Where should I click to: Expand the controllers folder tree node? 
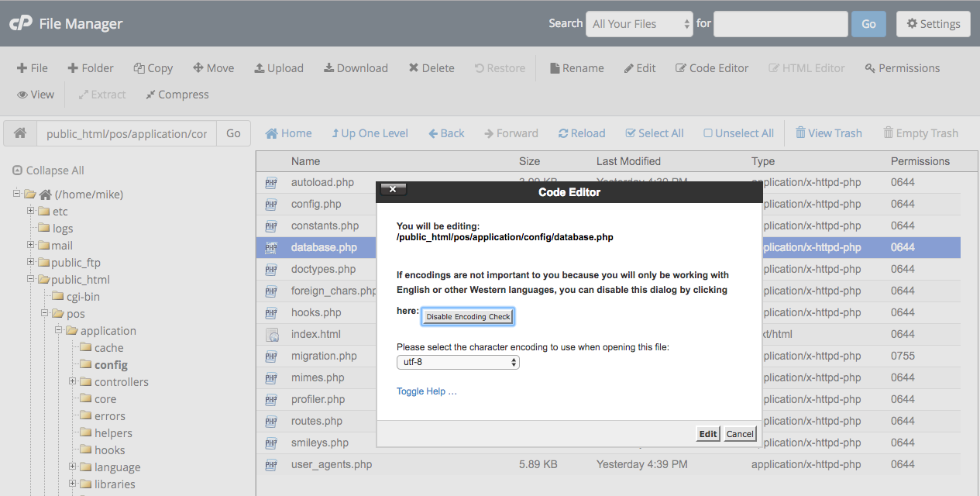[73, 381]
